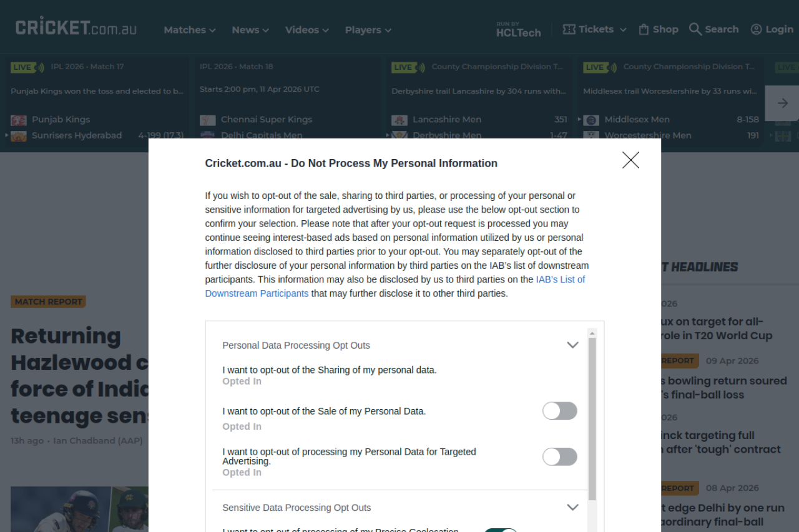Image resolution: width=799 pixels, height=532 pixels.
Task: Close the personal information dialog
Action: point(630,160)
